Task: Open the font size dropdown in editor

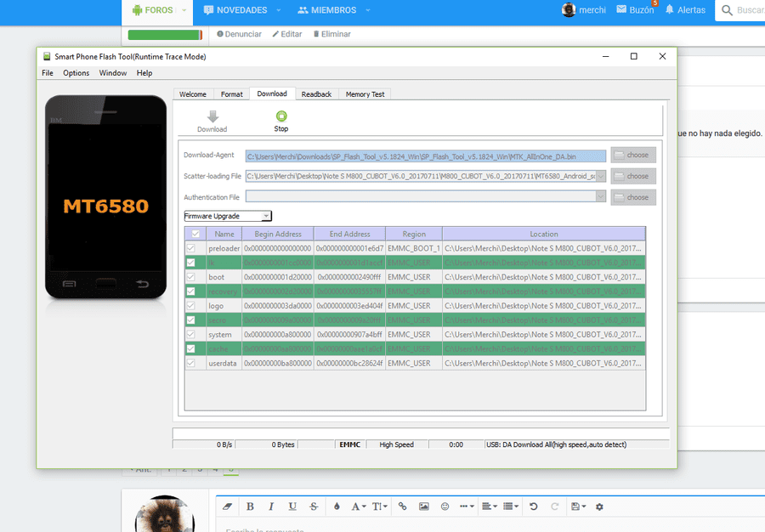Action: click(380, 507)
